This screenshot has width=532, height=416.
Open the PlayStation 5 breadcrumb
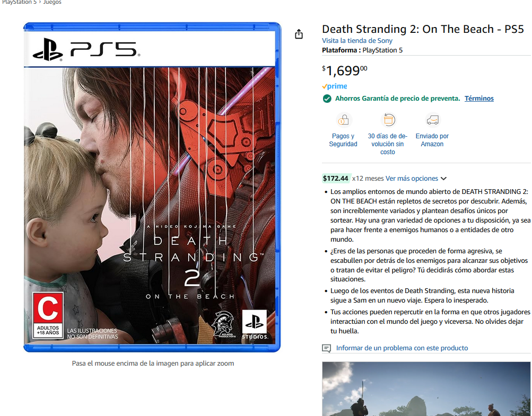click(19, 2)
